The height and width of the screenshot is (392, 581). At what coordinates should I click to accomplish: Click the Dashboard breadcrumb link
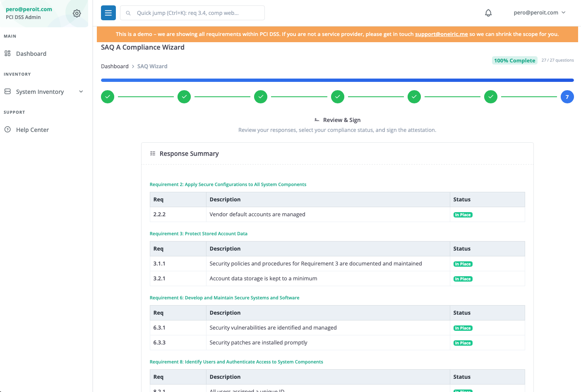[115, 66]
